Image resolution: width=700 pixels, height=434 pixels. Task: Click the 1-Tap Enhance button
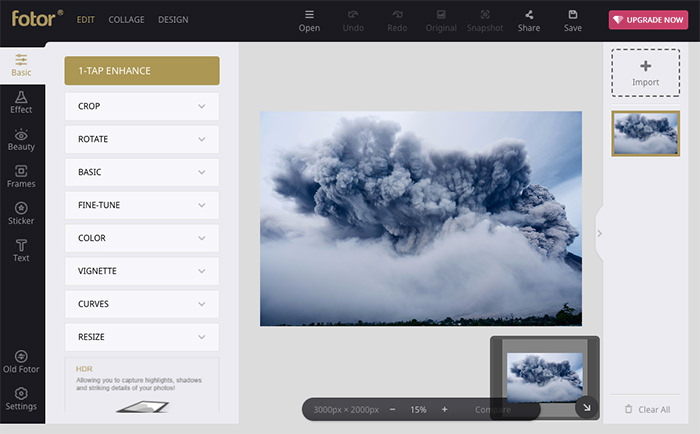(x=141, y=71)
